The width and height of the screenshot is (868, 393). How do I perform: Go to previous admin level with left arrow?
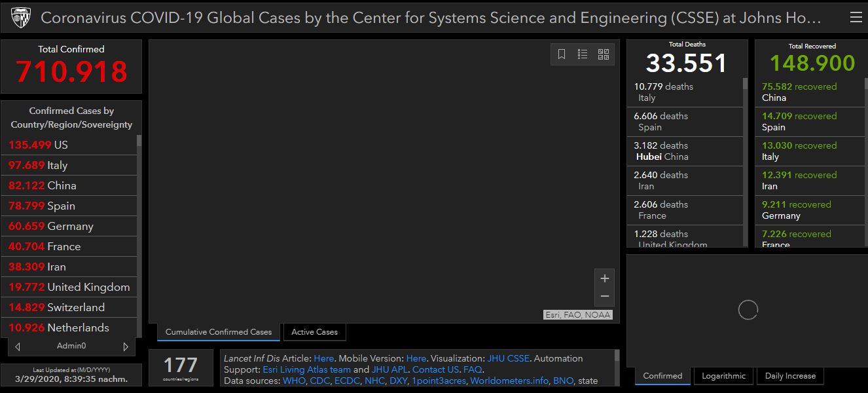tap(18, 346)
